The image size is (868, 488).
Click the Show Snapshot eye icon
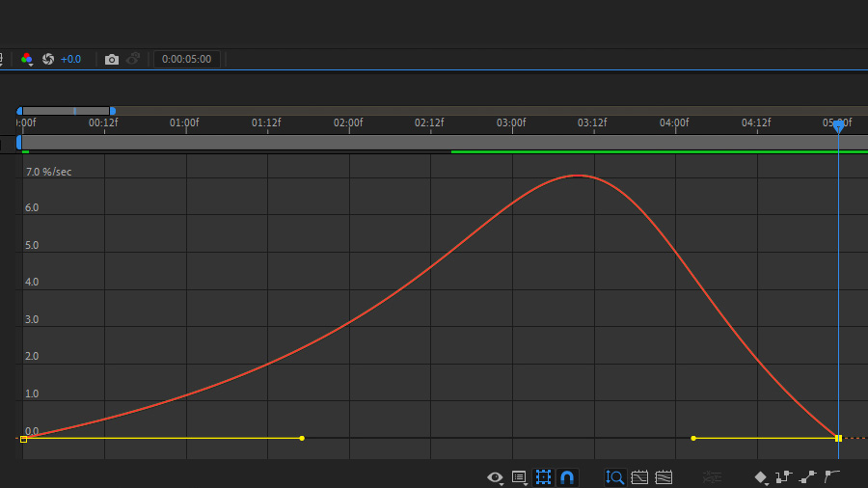133,59
